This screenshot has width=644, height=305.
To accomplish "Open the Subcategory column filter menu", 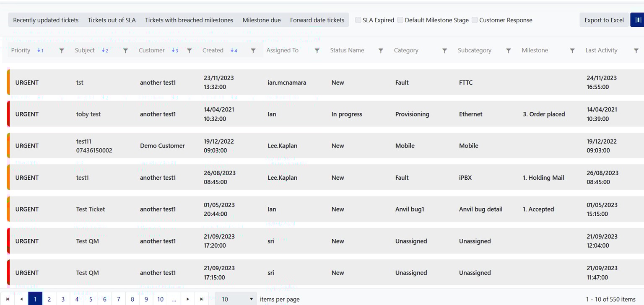I will pos(508,51).
